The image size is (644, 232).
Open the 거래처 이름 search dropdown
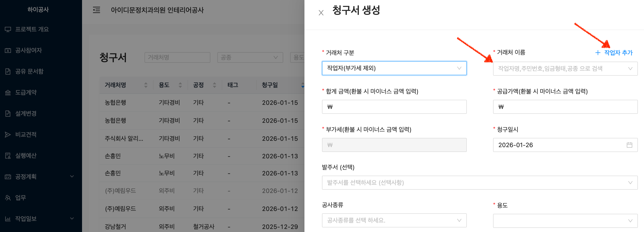click(x=565, y=69)
